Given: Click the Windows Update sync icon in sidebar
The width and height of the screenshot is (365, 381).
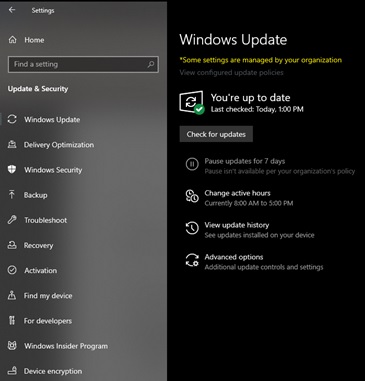Looking at the screenshot, I should tap(12, 119).
